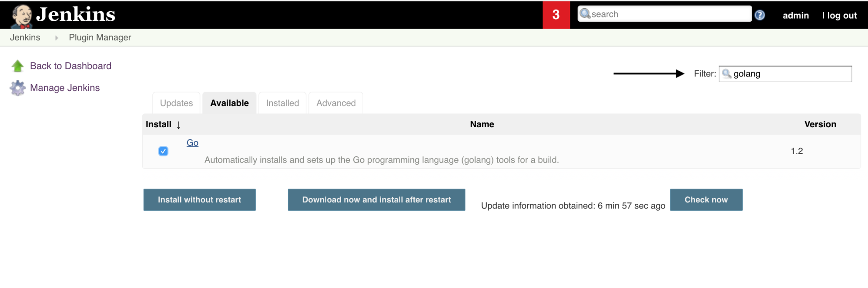The height and width of the screenshot is (288, 868).
Task: Click the Install without restart button
Action: click(x=199, y=200)
